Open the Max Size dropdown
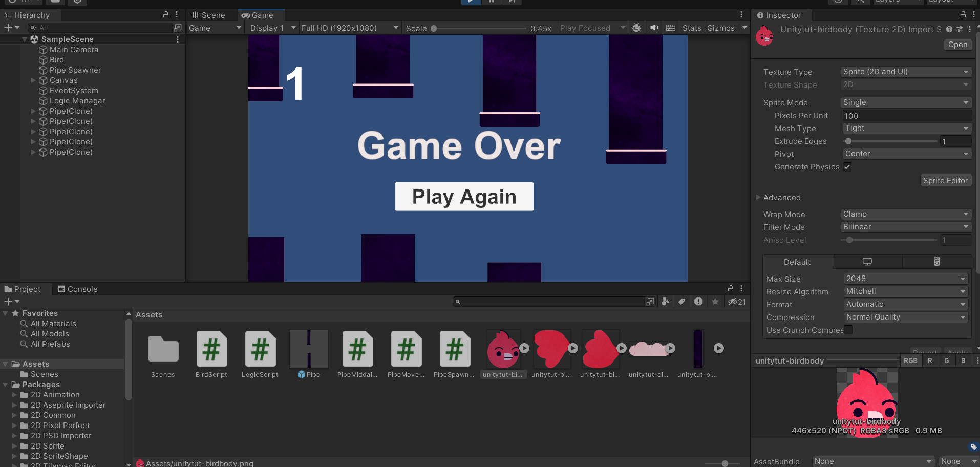The width and height of the screenshot is (980, 467). point(906,279)
